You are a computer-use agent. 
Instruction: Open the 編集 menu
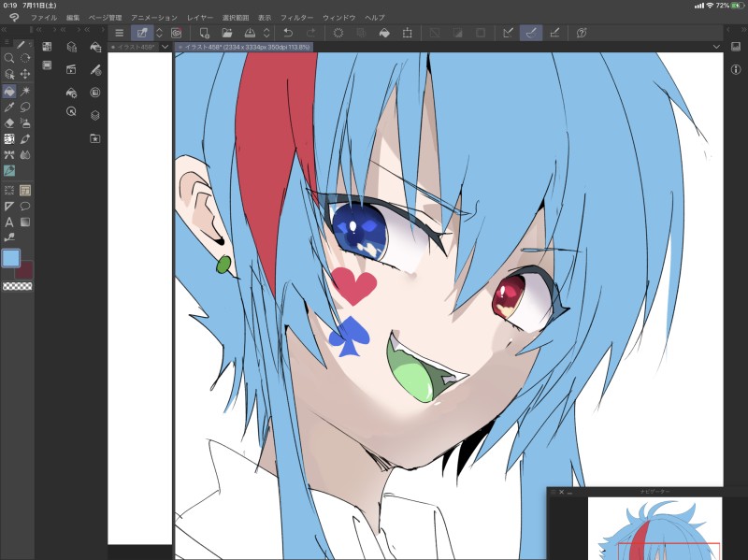(x=73, y=18)
